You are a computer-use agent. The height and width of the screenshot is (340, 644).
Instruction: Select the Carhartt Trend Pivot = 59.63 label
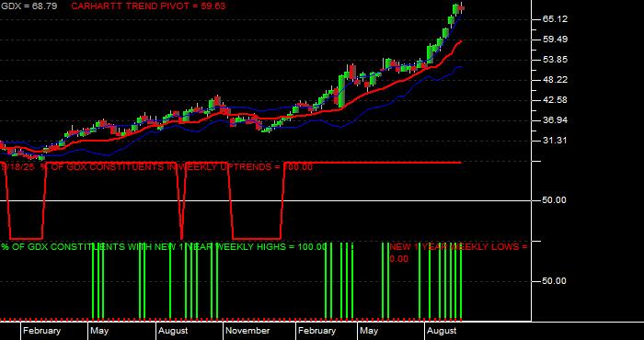[148, 6]
